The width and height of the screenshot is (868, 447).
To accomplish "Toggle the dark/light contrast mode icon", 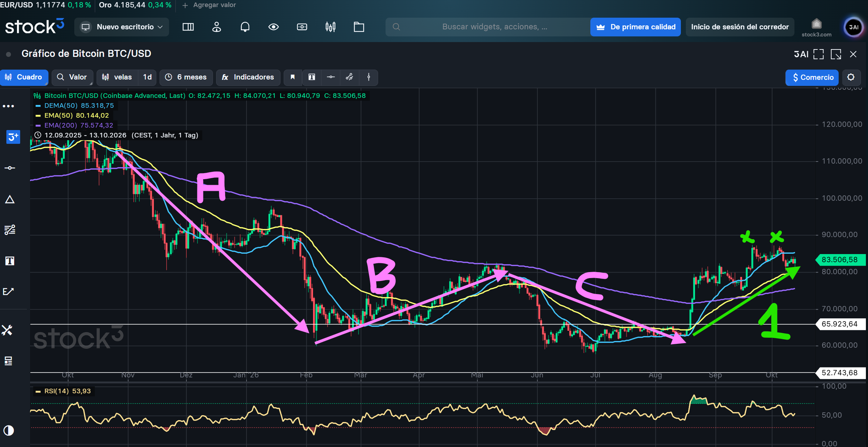I will (8, 430).
